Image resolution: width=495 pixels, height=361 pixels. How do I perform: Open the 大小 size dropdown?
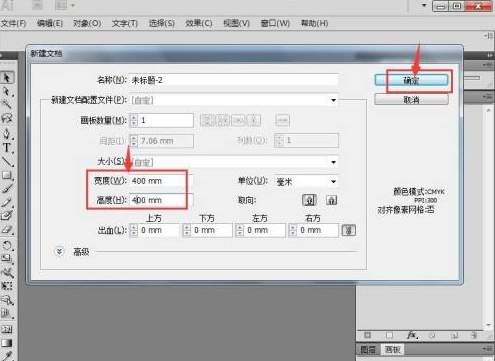[333, 162]
